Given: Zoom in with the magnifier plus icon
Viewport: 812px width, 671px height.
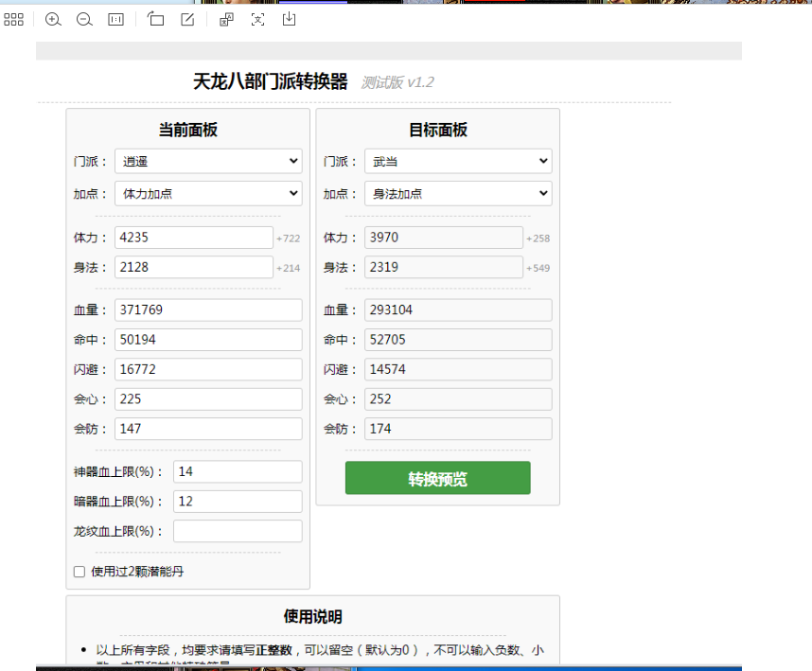Looking at the screenshot, I should 53,20.
